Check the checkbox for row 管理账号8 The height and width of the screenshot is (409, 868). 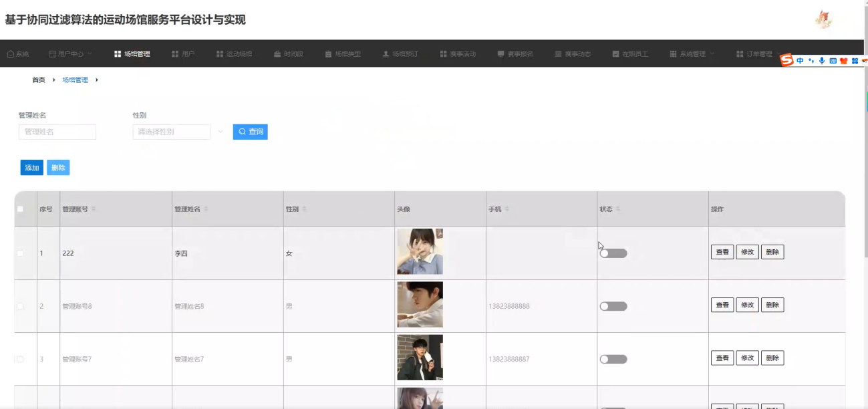[x=20, y=306]
